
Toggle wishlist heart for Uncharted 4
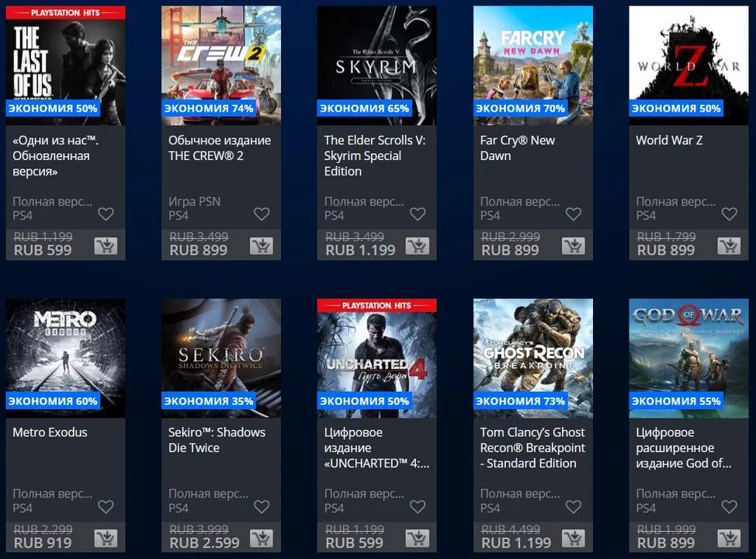point(418,506)
